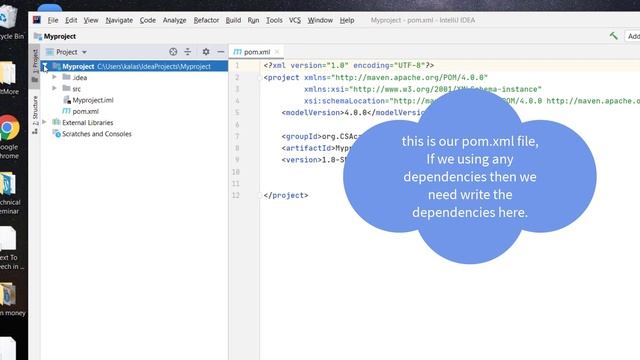
Task: Open Project panel settings gear
Action: point(206,52)
